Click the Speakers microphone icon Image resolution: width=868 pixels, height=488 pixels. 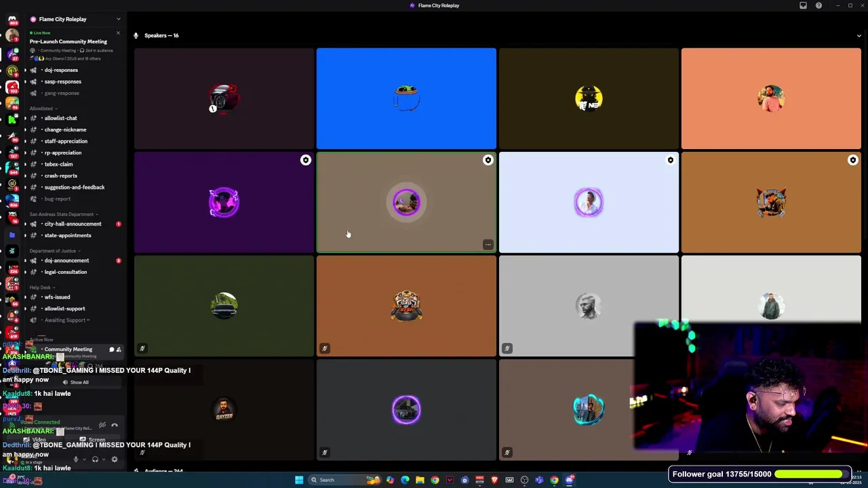pyautogui.click(x=136, y=35)
